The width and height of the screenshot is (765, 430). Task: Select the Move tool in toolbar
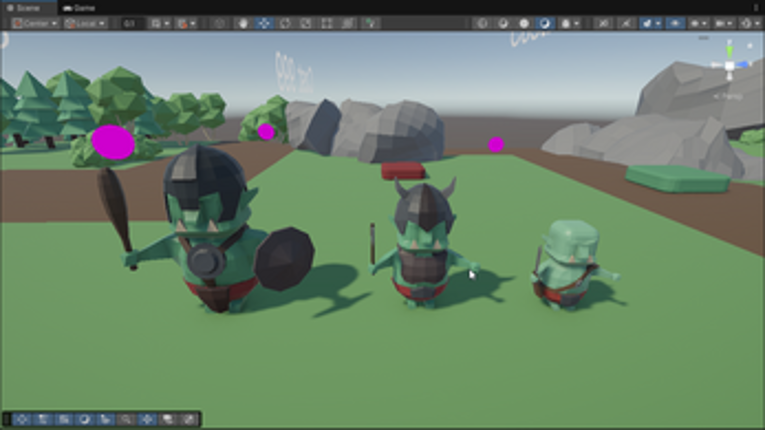(x=264, y=23)
